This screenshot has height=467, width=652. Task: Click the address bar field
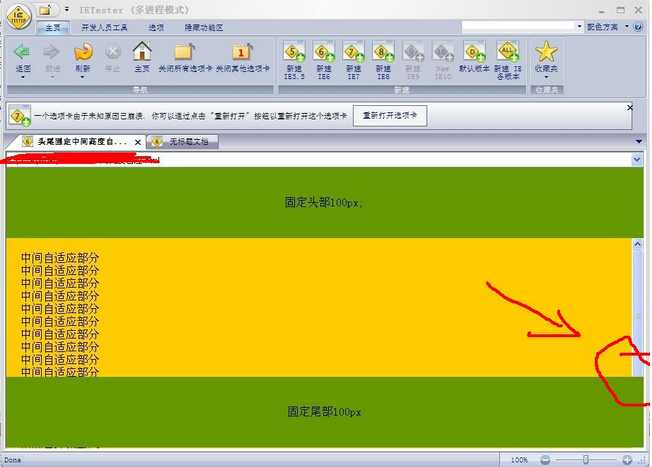click(319, 159)
